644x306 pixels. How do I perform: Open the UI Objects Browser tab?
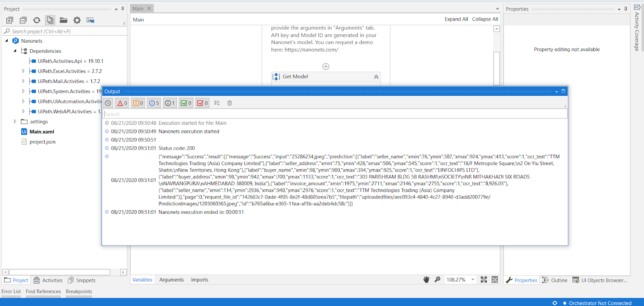600,280
